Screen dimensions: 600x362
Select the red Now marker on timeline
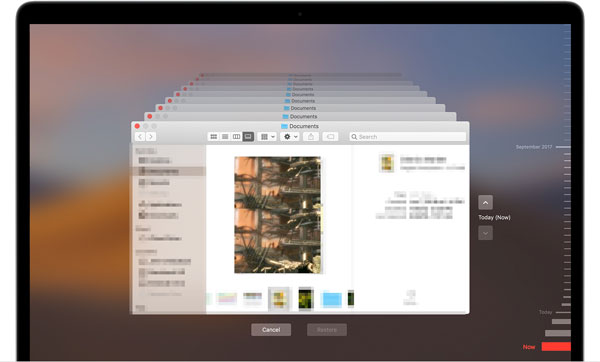click(556, 347)
